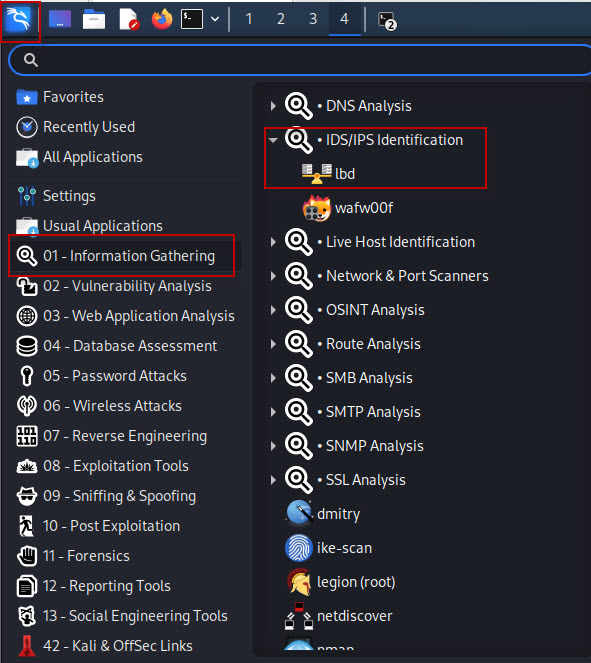The width and height of the screenshot is (591, 663).
Task: Select 08 - Exploitation Tools category
Action: click(x=102, y=466)
